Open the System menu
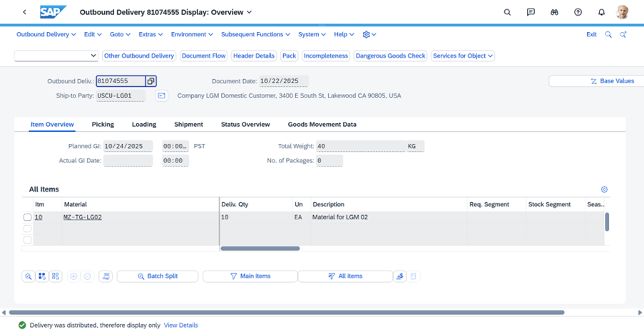This screenshot has height=334, width=644. click(x=312, y=34)
